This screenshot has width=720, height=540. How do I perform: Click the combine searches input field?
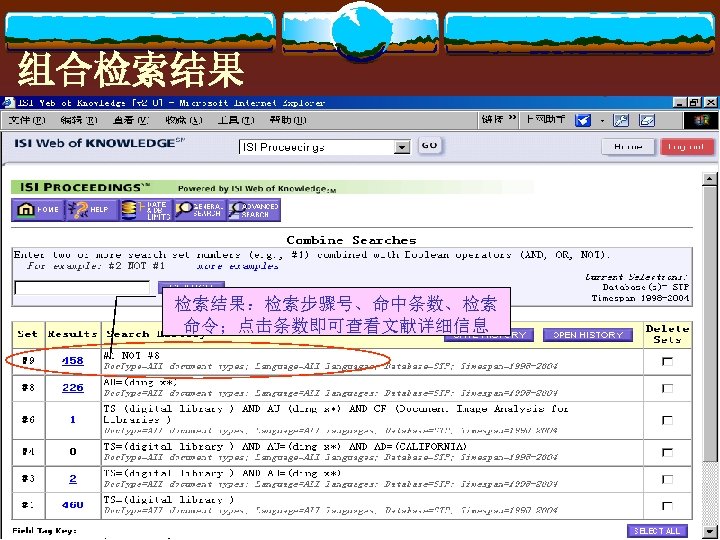pyautogui.click(x=82, y=287)
